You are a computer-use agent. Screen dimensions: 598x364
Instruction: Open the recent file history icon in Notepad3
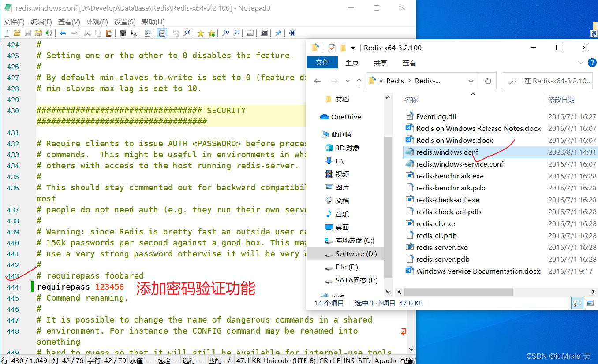tap(49, 33)
